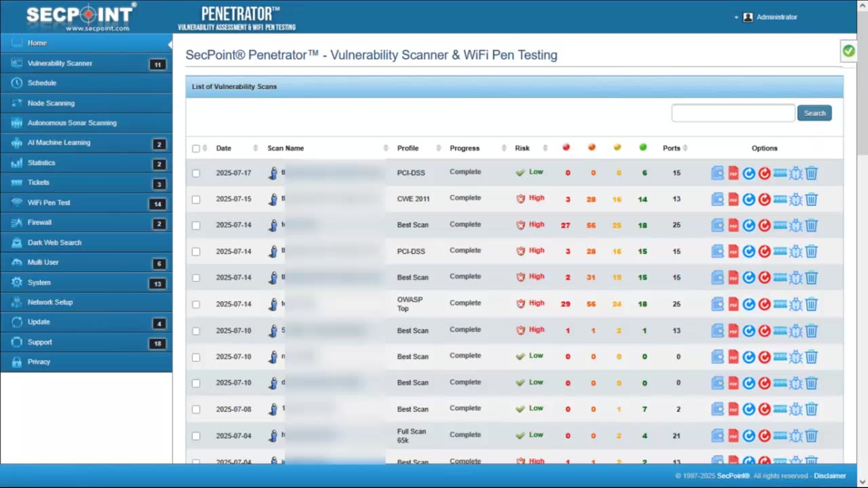This screenshot has width=868, height=488.
Task: Open Node Scanning in the sidebar
Action: click(x=86, y=103)
